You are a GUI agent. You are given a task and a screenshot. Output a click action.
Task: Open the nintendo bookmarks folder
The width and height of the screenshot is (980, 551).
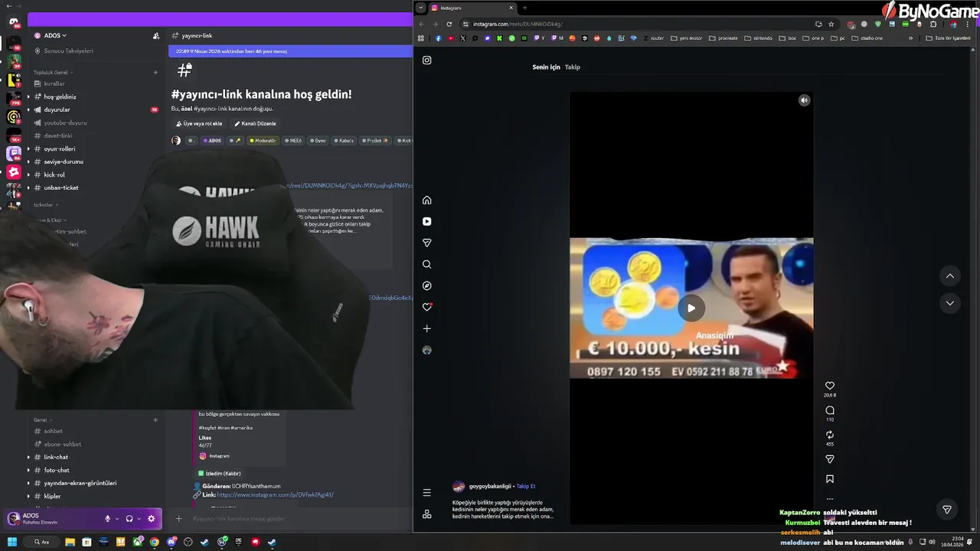click(759, 38)
